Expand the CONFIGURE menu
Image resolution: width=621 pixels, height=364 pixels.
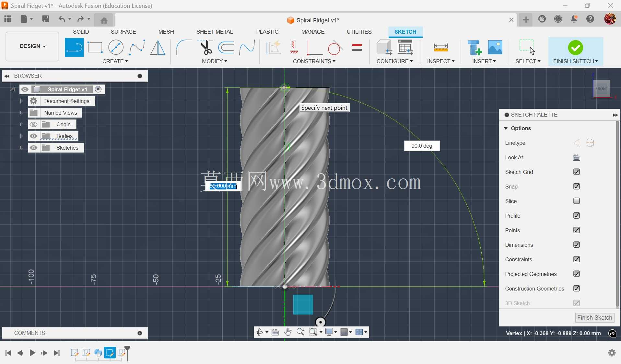[394, 61]
